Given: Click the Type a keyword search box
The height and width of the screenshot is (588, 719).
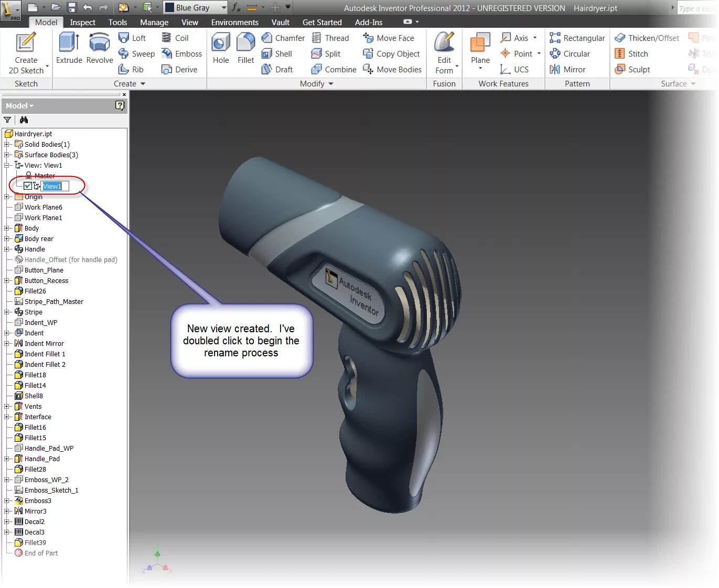Looking at the screenshot, I should [697, 8].
